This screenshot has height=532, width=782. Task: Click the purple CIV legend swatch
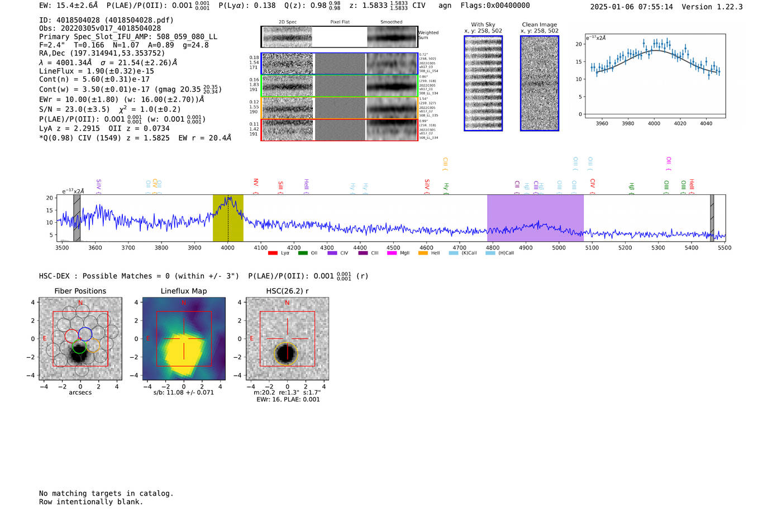coord(332,253)
